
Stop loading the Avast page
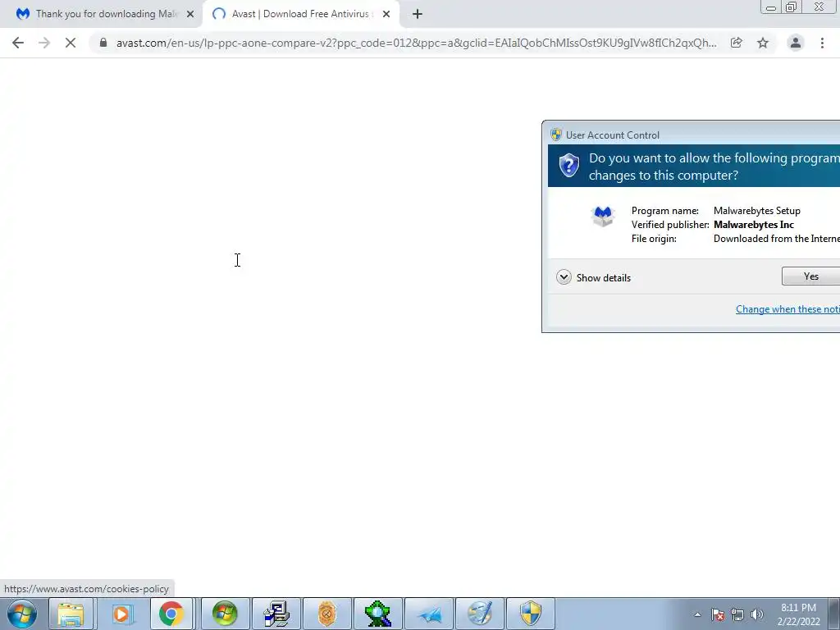(71, 43)
